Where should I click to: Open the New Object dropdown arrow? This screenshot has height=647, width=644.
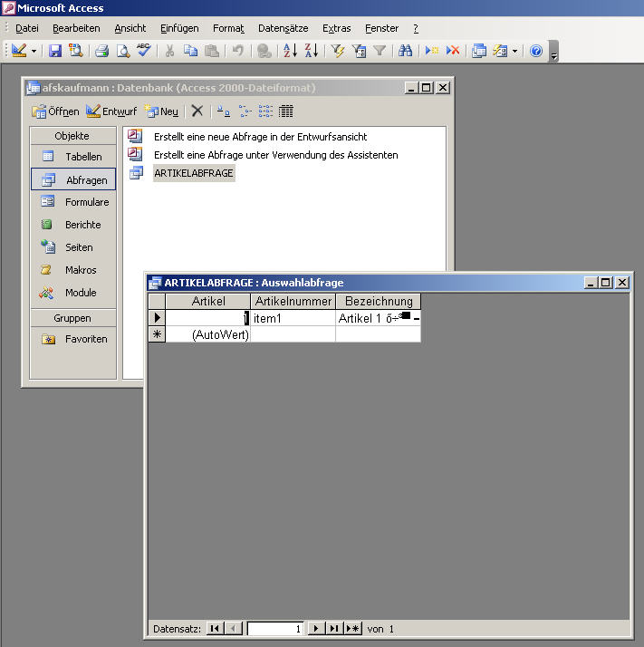[x=514, y=51]
